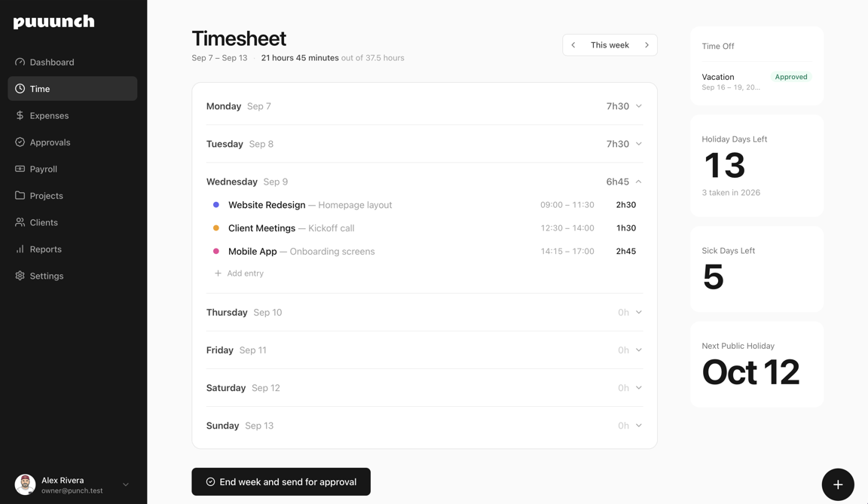Click pink Mobile App color dot

(216, 251)
